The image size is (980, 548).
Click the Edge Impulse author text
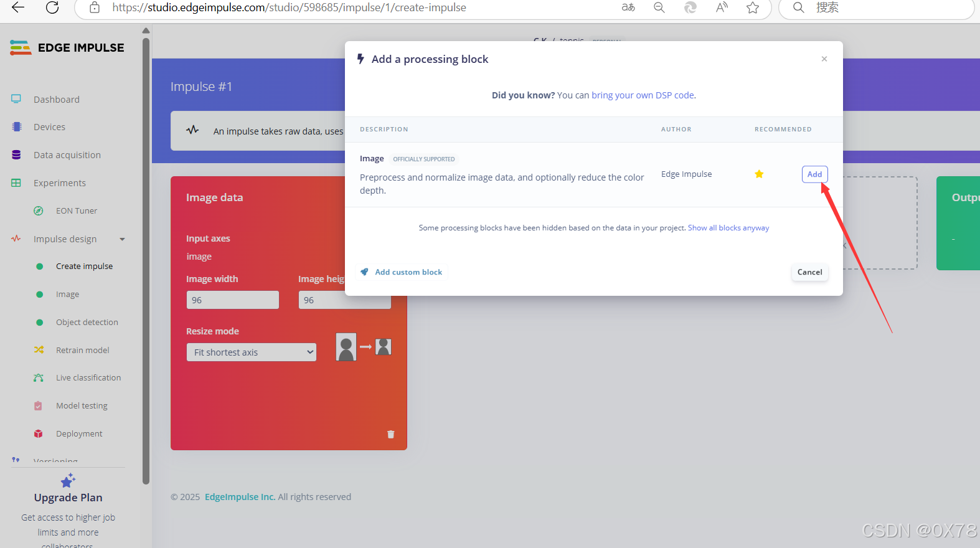pyautogui.click(x=686, y=174)
